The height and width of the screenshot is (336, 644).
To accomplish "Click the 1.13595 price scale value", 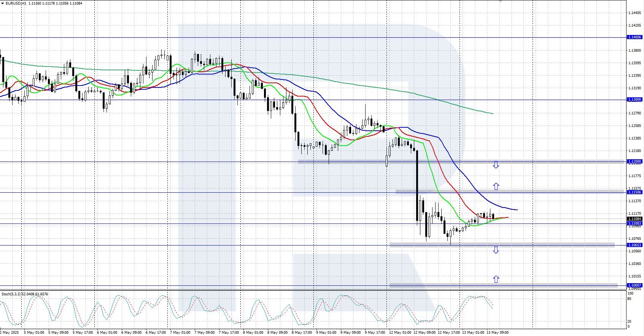I will [x=634, y=63].
